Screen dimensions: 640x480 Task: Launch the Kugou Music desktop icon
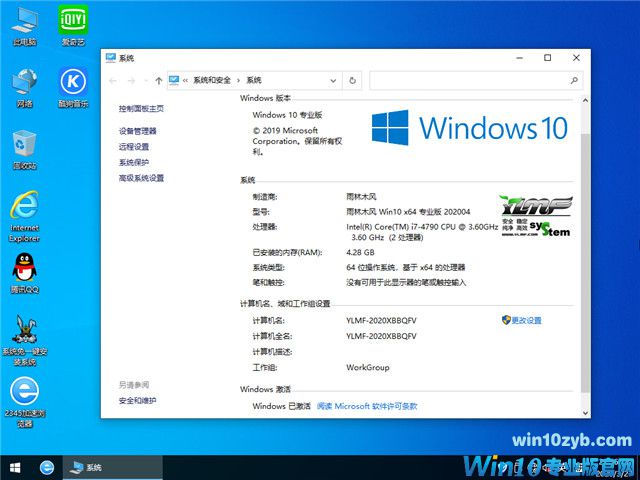(73, 88)
